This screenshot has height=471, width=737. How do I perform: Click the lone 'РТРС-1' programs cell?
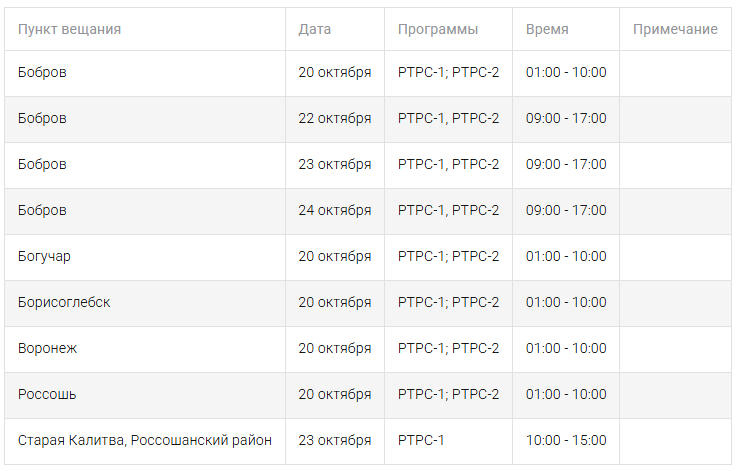421,440
